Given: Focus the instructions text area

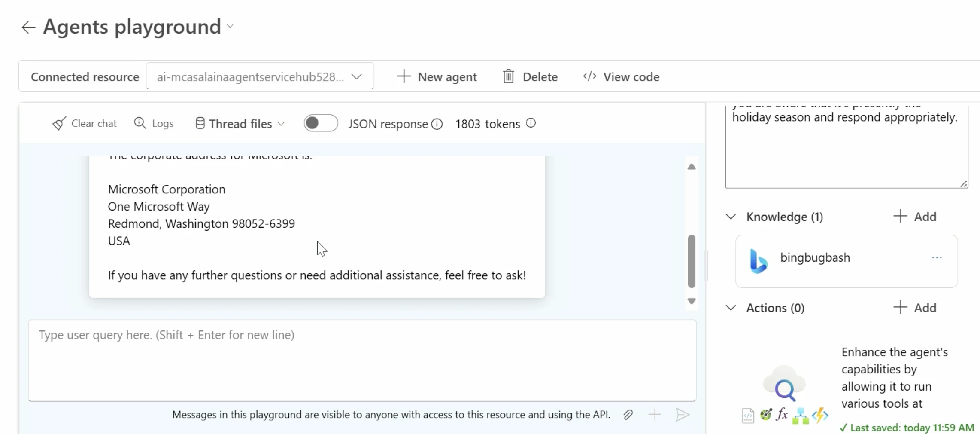Looking at the screenshot, I should 847,146.
